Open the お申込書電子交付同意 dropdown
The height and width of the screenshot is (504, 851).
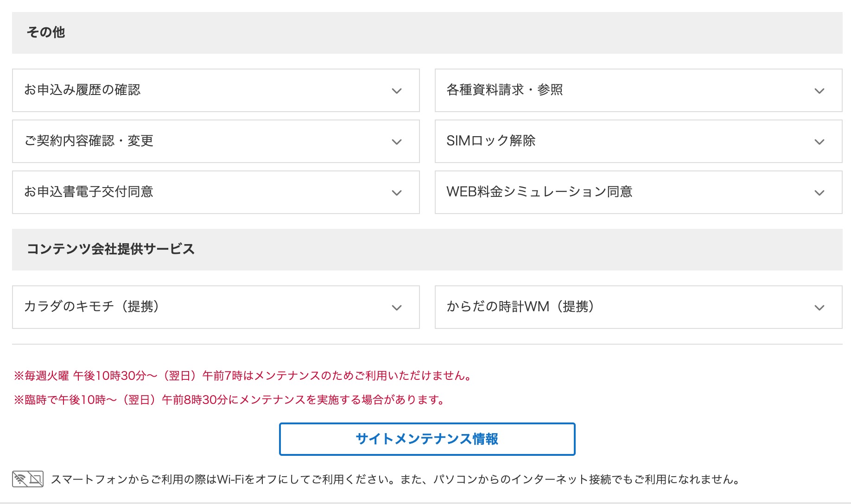click(216, 192)
